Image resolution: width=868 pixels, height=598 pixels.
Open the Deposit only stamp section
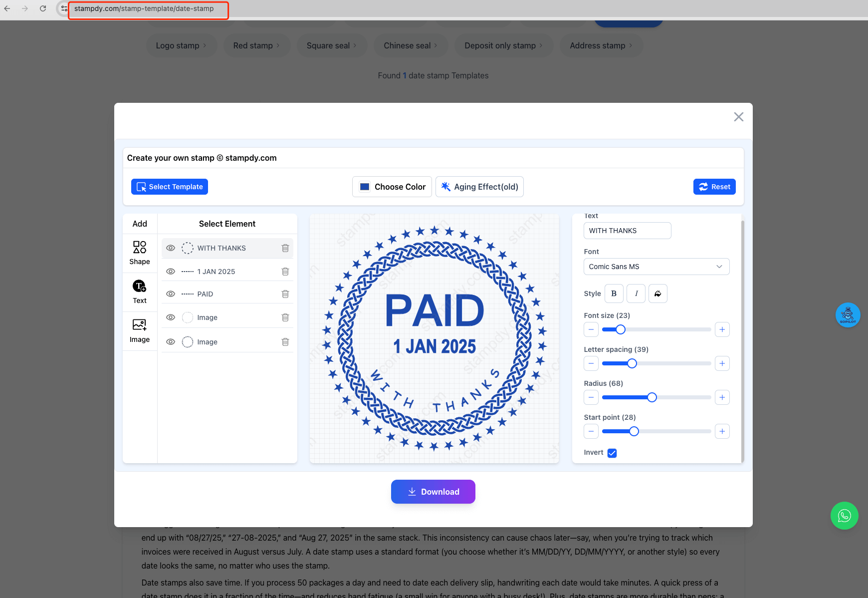(503, 45)
